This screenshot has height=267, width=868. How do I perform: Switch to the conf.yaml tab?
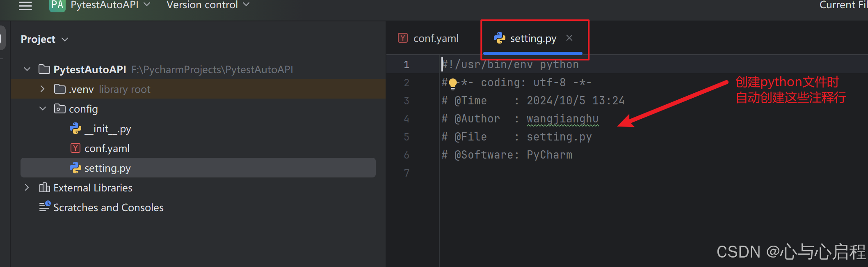pyautogui.click(x=429, y=38)
